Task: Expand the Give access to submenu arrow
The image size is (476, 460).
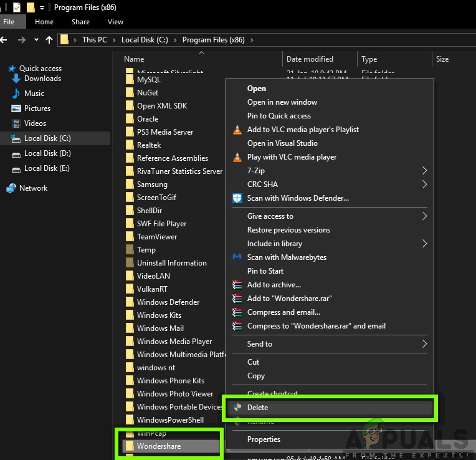Action: [x=424, y=216]
